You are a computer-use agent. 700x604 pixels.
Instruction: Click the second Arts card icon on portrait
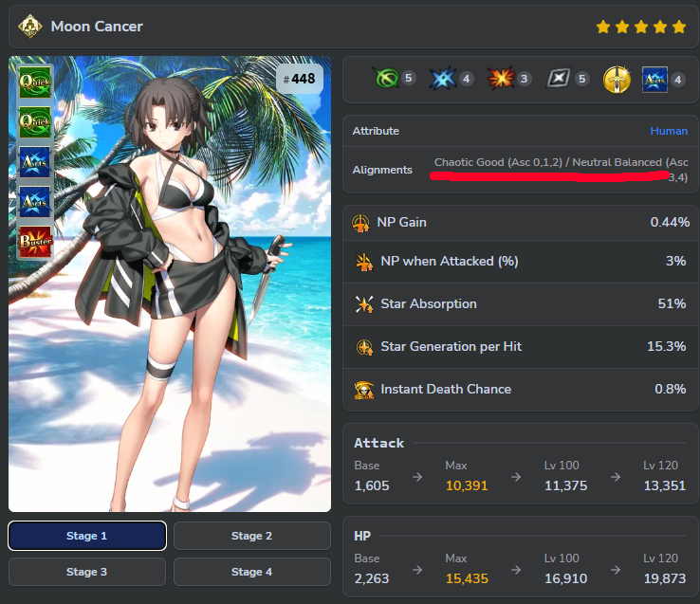[35, 202]
